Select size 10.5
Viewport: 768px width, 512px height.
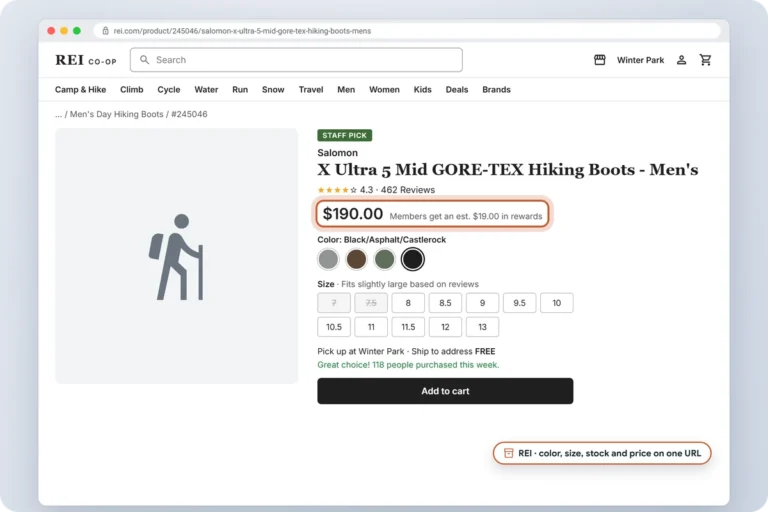(x=334, y=327)
